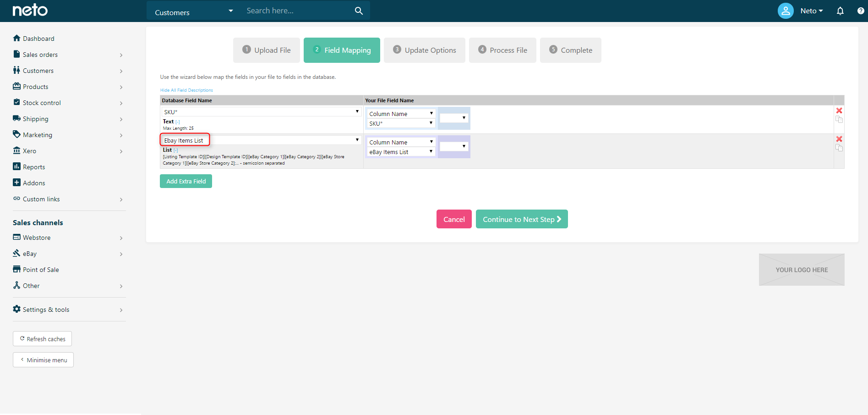This screenshot has width=868, height=415.
Task: Click Add Extra Field button
Action: (x=186, y=181)
